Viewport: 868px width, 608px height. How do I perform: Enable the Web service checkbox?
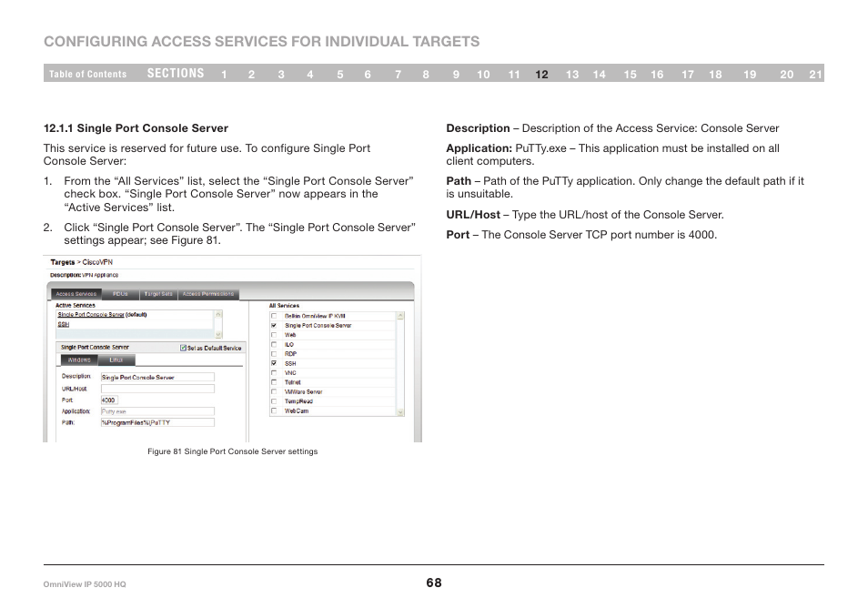click(274, 335)
